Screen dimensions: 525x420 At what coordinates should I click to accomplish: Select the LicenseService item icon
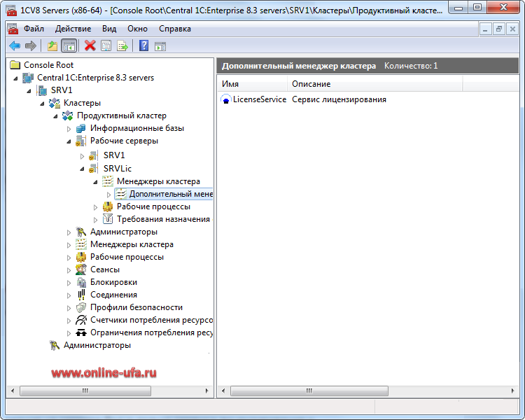tap(226, 99)
